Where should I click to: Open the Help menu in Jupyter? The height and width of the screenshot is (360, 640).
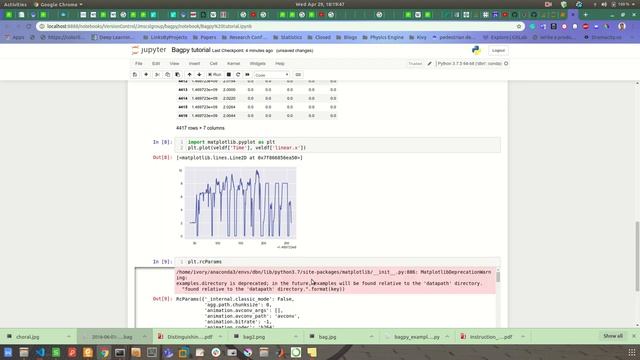pos(280,64)
